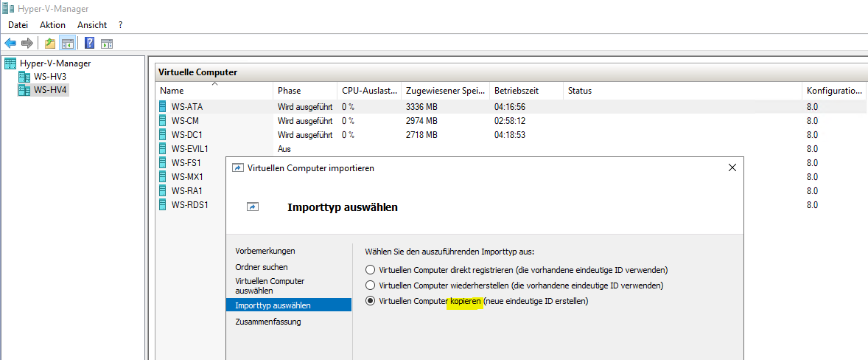
Task: Select WS-HV3 server in tree
Action: pos(50,77)
